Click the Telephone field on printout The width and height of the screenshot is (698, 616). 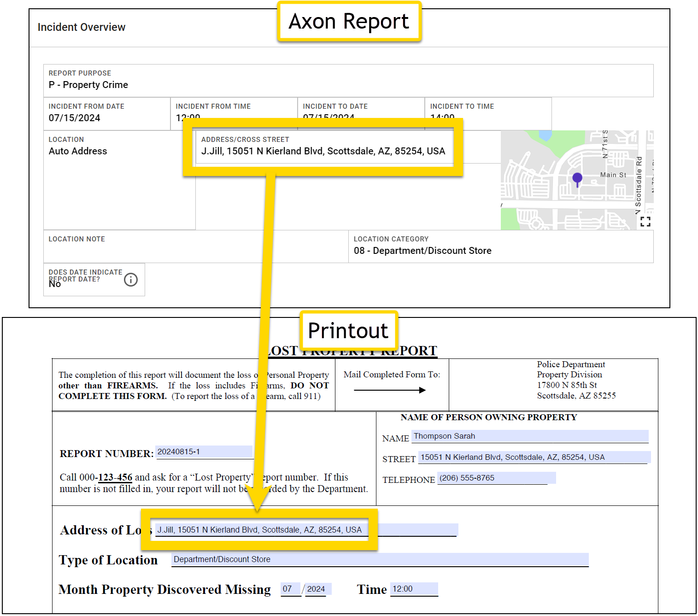click(496, 478)
